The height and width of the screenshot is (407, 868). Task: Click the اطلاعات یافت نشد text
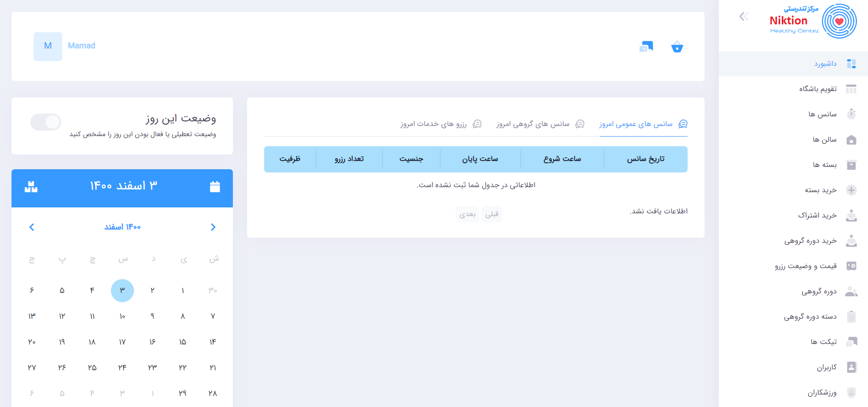(x=659, y=211)
